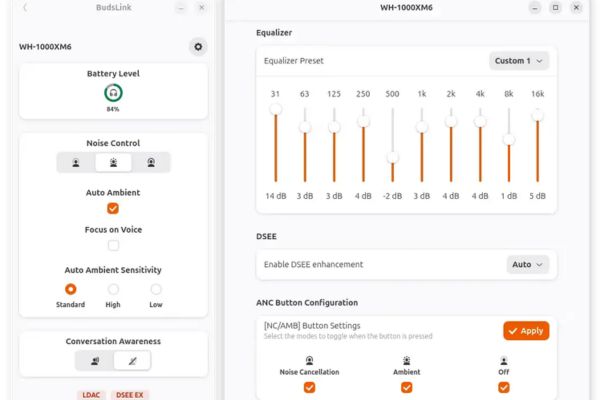Screen dimensions: 600x400
Task: Open device settings gear in BudsLink
Action: tap(198, 47)
